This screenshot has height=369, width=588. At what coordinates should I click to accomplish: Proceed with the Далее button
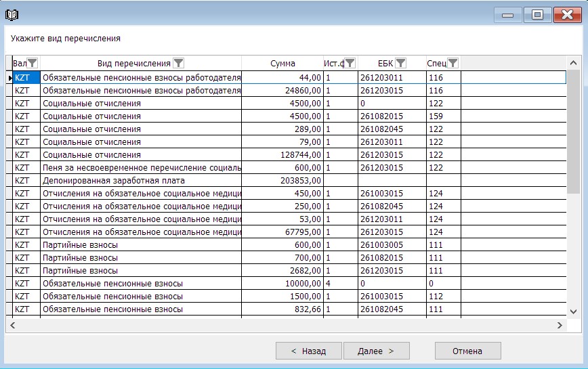coord(377,351)
